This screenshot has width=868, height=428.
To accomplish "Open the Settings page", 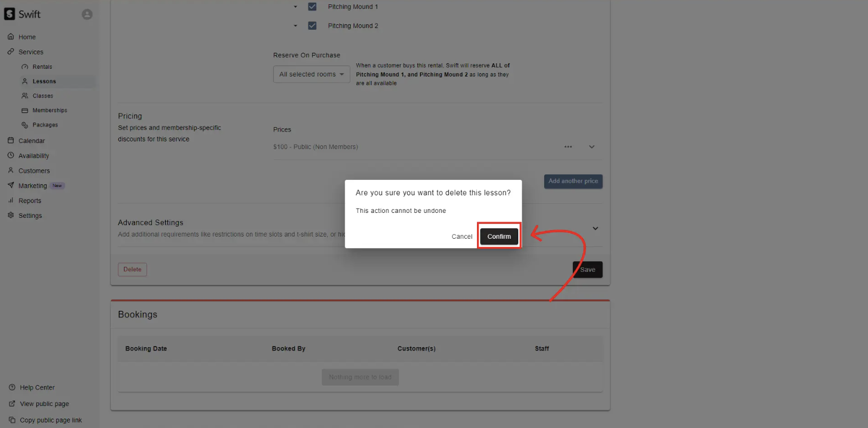I will pyautogui.click(x=30, y=216).
